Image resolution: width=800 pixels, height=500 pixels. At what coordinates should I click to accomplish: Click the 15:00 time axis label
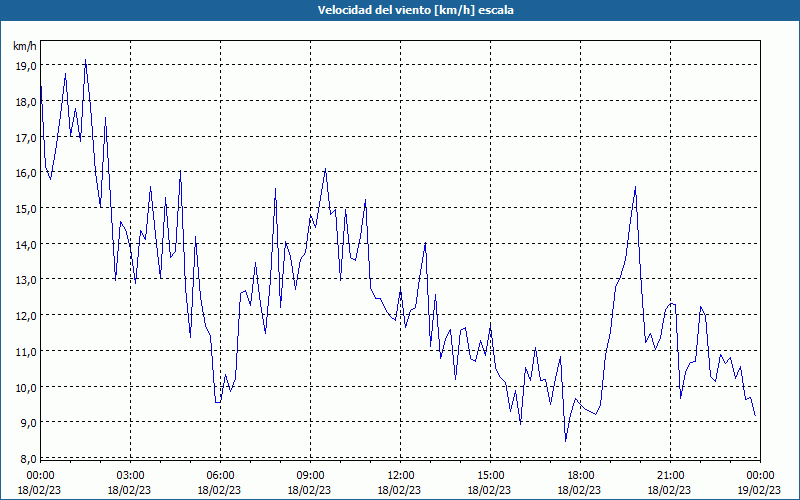point(490,476)
